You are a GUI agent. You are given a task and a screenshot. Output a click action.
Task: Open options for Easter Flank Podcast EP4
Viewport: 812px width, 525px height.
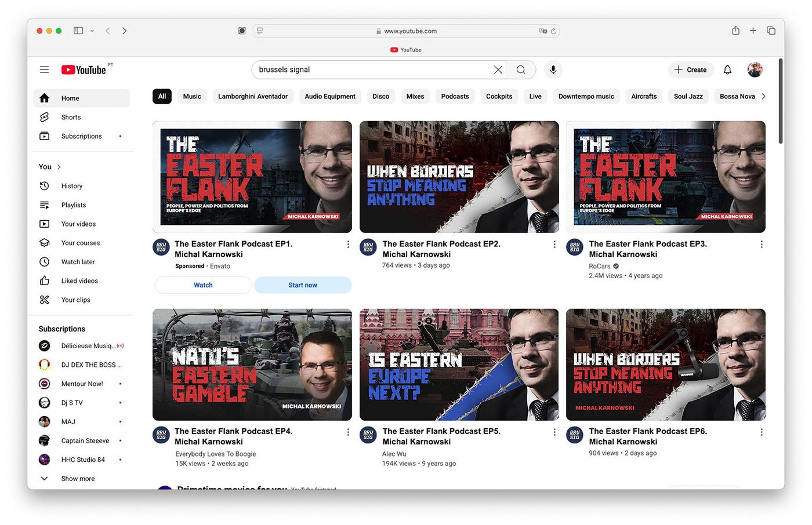(348, 432)
